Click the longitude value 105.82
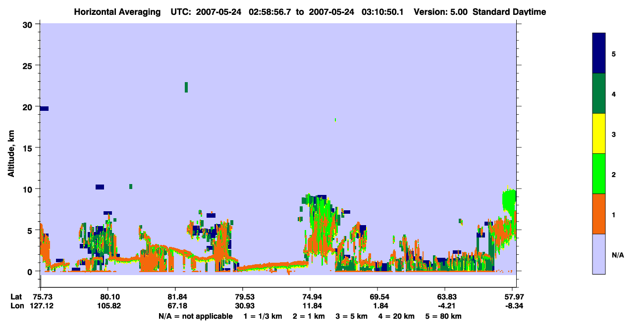644x330 pixels. pyautogui.click(x=108, y=306)
